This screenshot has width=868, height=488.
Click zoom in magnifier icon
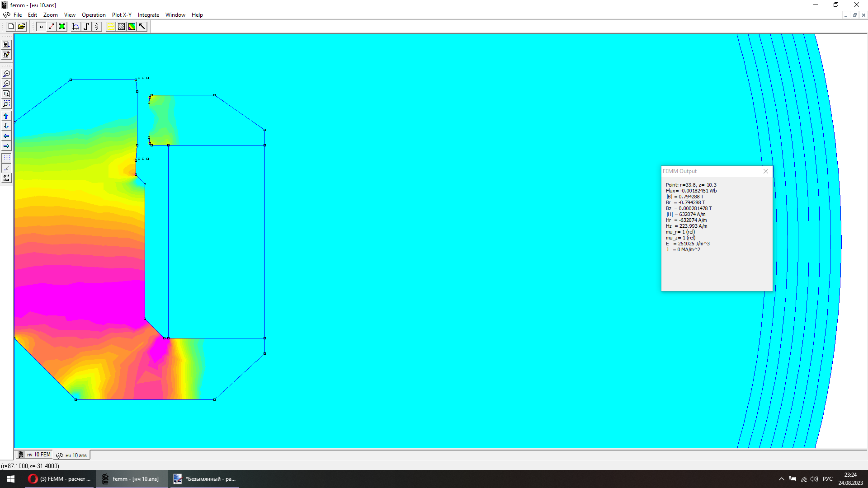6,74
